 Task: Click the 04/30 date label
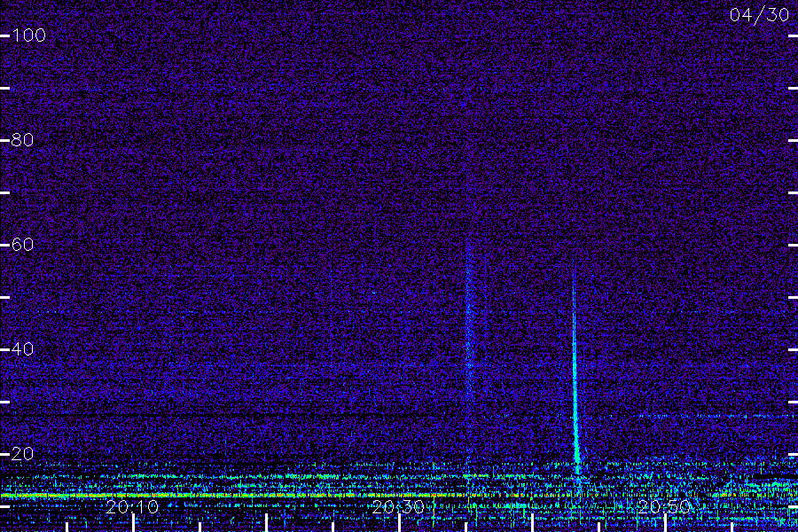759,15
